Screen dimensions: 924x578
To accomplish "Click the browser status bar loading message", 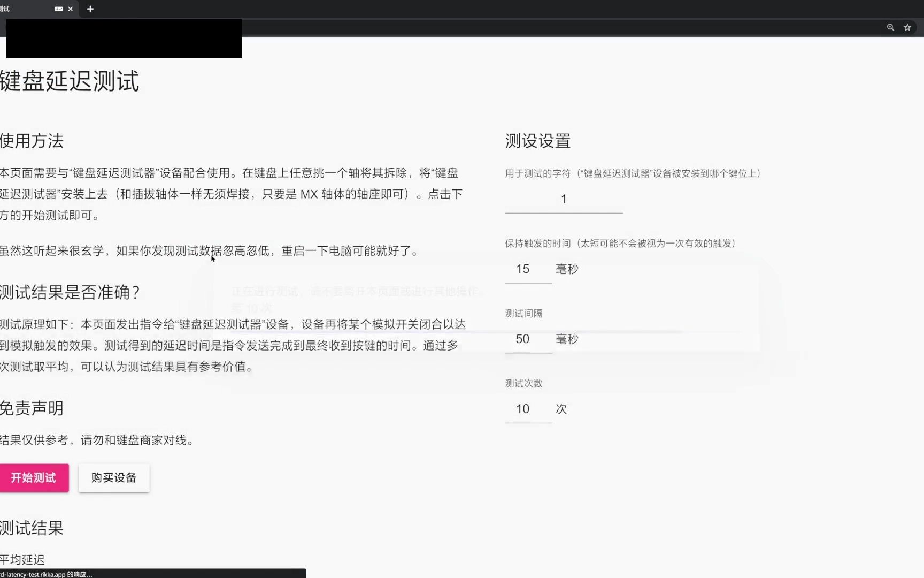I will tap(153, 574).
